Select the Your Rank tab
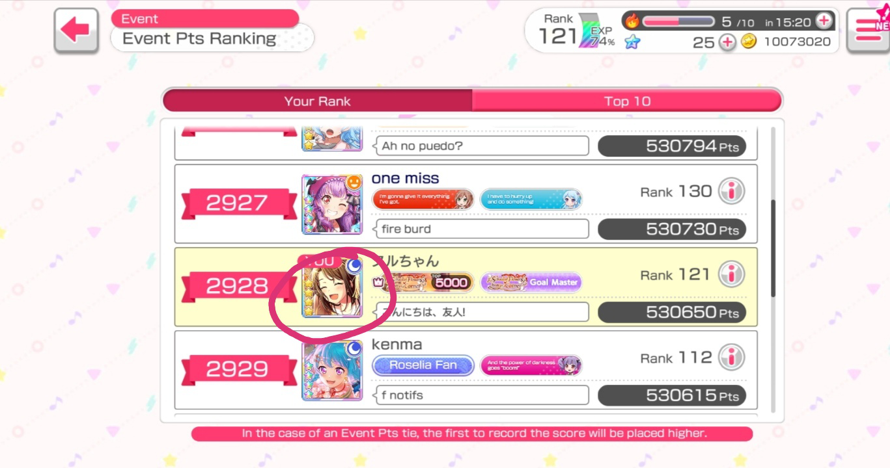 point(317,101)
